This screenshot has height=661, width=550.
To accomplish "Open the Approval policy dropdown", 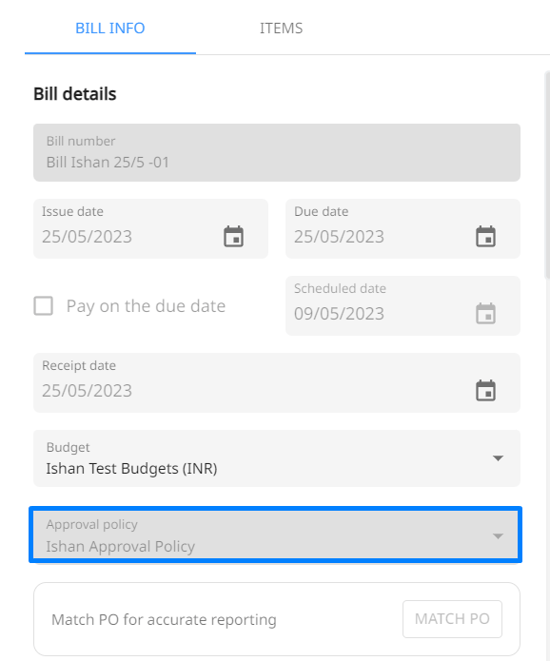I will 276,535.
